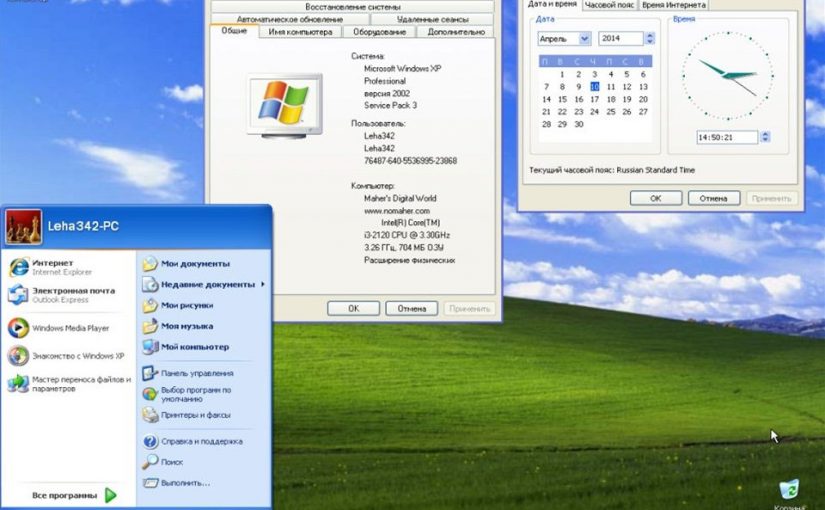Open Internet Explorer from Start menu
The height and width of the screenshot is (510, 825).
click(x=18, y=267)
